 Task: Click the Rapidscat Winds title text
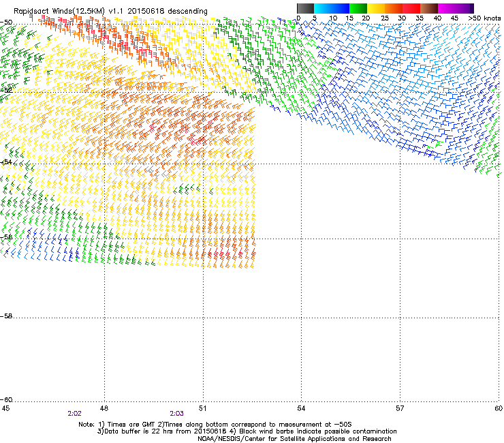point(110,12)
